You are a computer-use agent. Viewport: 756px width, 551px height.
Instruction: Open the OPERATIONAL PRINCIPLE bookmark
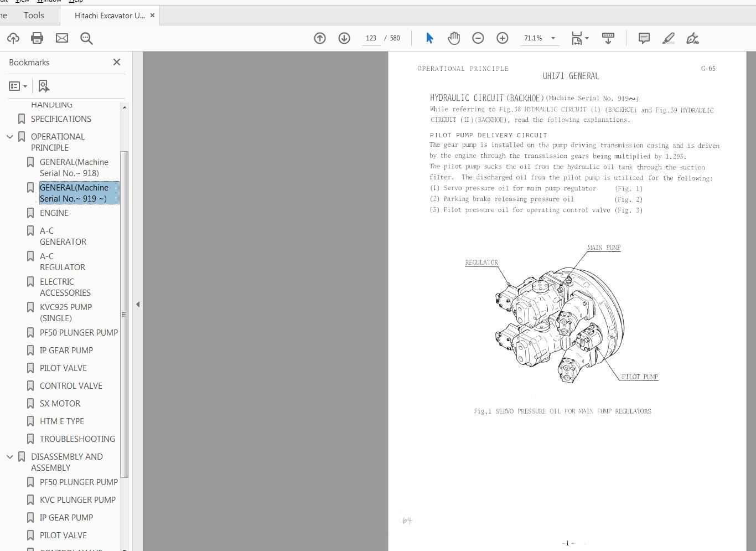58,142
